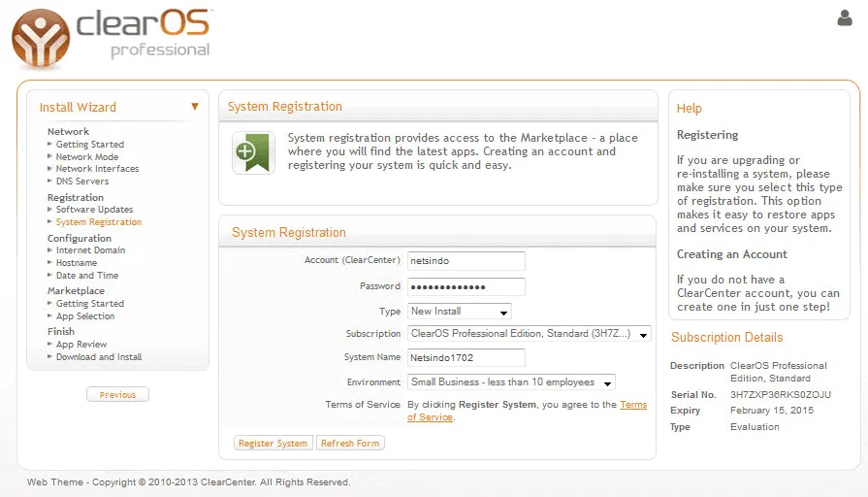Select the System Name text box

(x=466, y=358)
